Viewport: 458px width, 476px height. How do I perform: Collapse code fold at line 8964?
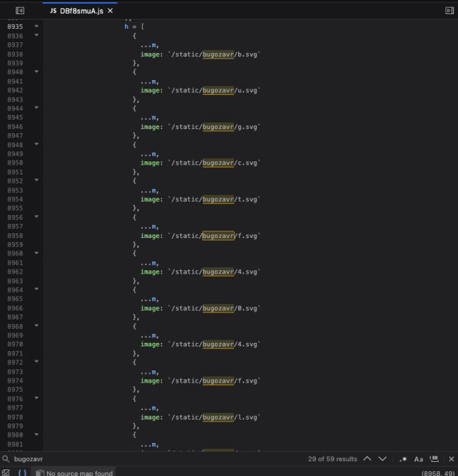point(36,289)
